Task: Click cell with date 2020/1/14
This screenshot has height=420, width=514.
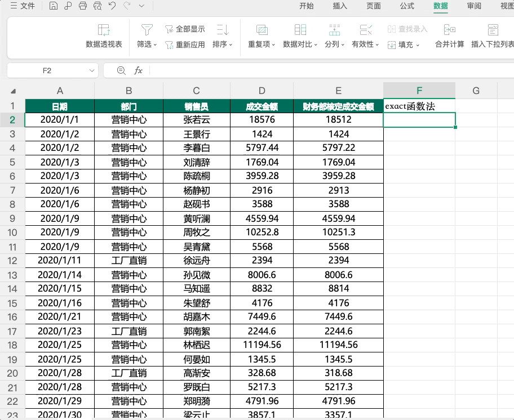Action: 60,275
